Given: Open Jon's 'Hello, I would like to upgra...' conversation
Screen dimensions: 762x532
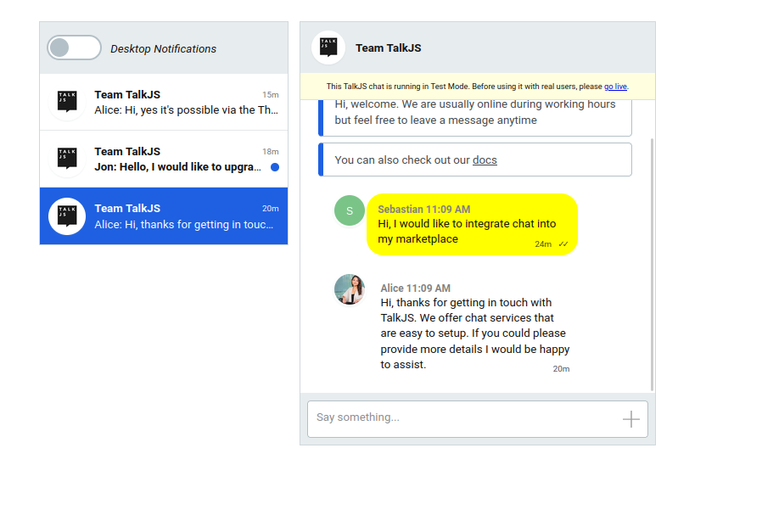Looking at the screenshot, I should (x=164, y=159).
